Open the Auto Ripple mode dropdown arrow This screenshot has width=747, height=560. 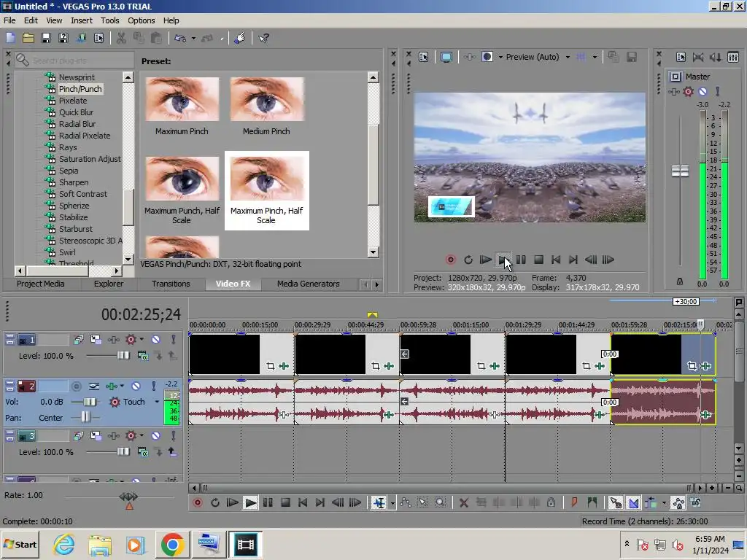(x=664, y=503)
